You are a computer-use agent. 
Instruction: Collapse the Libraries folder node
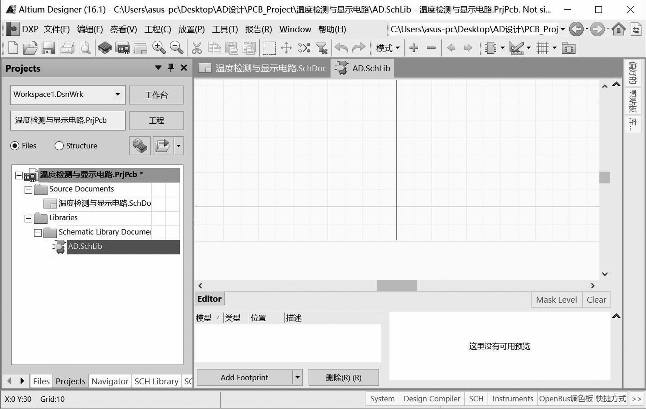[27, 217]
